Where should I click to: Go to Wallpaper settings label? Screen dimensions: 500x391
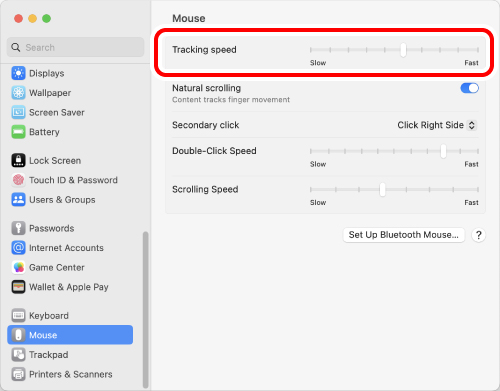pos(50,93)
